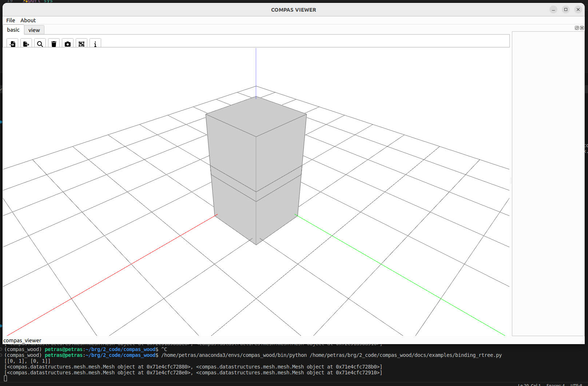This screenshot has height=386, width=588.
Task: Open the File menu
Action: pyautogui.click(x=11, y=20)
